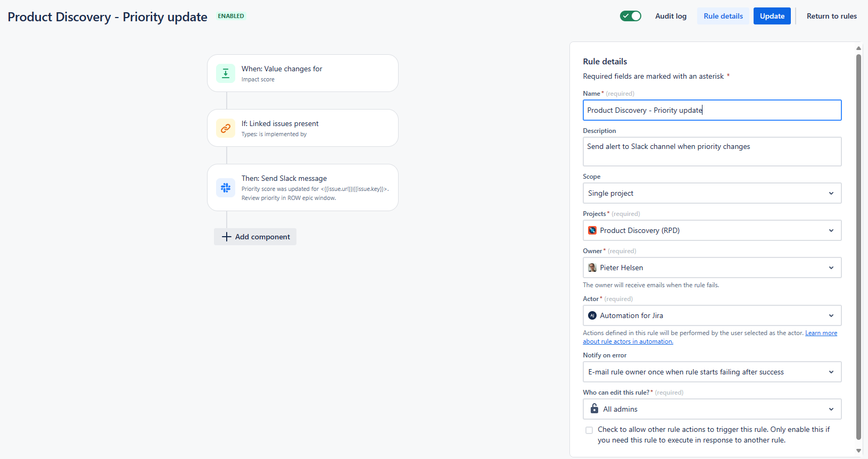The height and width of the screenshot is (459, 868).
Task: Click the Slack message action icon
Action: pos(226,188)
